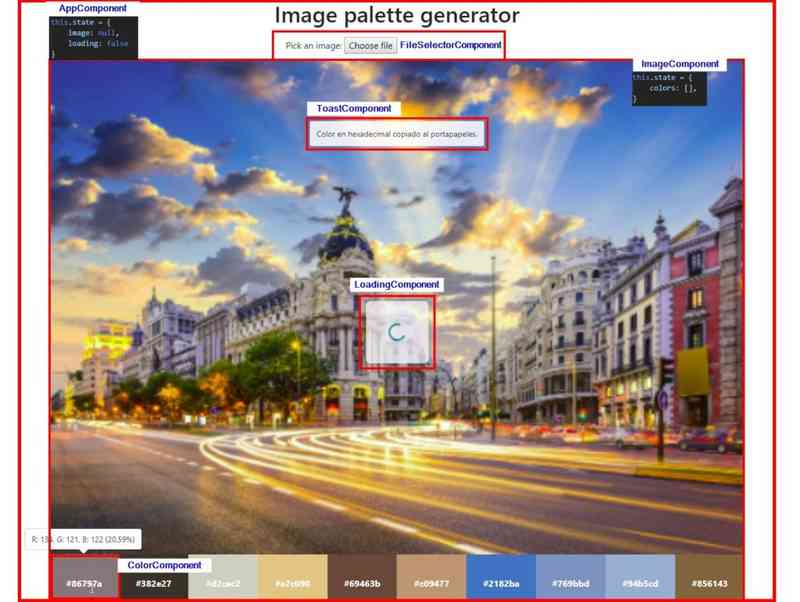Copy color from the #769bbd swatch
Image resolution: width=800 pixels, height=602 pixels.
click(570, 577)
